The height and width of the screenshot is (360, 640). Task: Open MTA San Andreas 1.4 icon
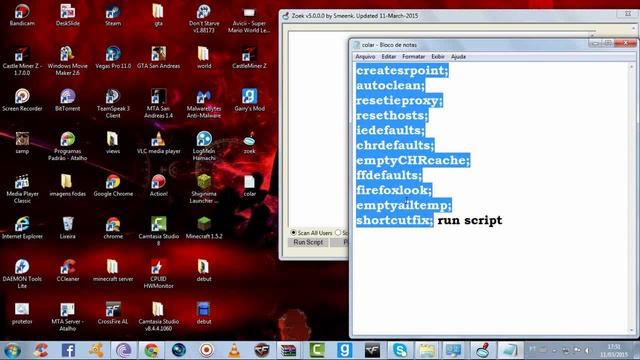point(158,104)
